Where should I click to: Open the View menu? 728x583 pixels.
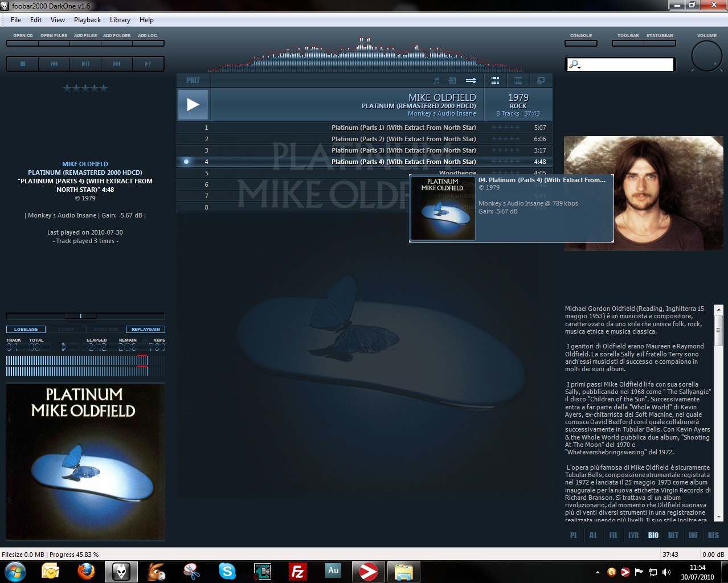58,20
